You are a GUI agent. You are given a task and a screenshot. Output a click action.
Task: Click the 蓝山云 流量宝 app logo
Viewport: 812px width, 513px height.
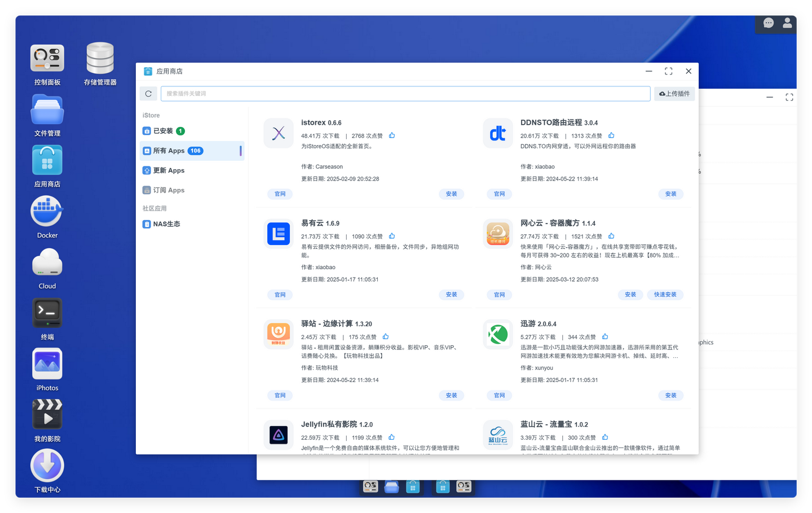tap(498, 435)
